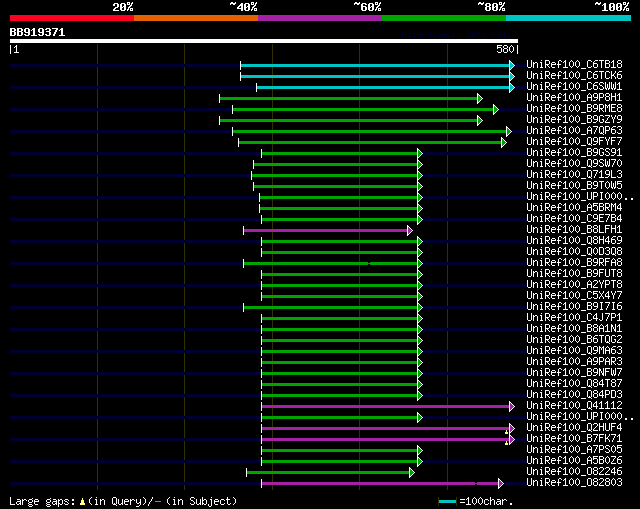Select the UniRef100_Q9SW70 hit name

(x=574, y=163)
